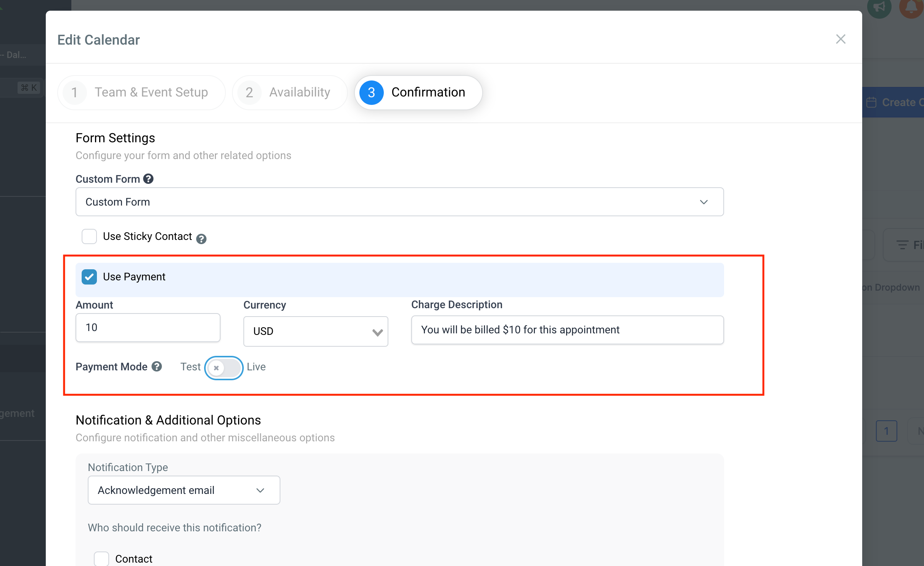Image resolution: width=924 pixels, height=566 pixels.
Task: Enable the Use Sticky Contact checkbox
Action: [x=89, y=236]
